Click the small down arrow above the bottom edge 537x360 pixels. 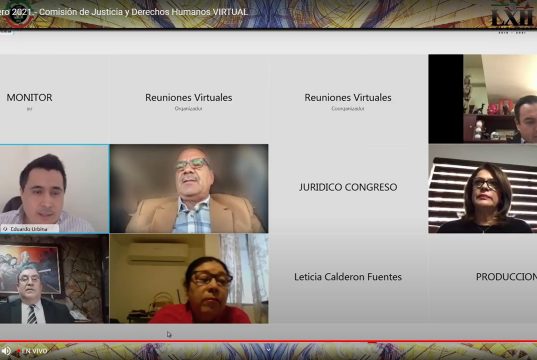(x=268, y=349)
